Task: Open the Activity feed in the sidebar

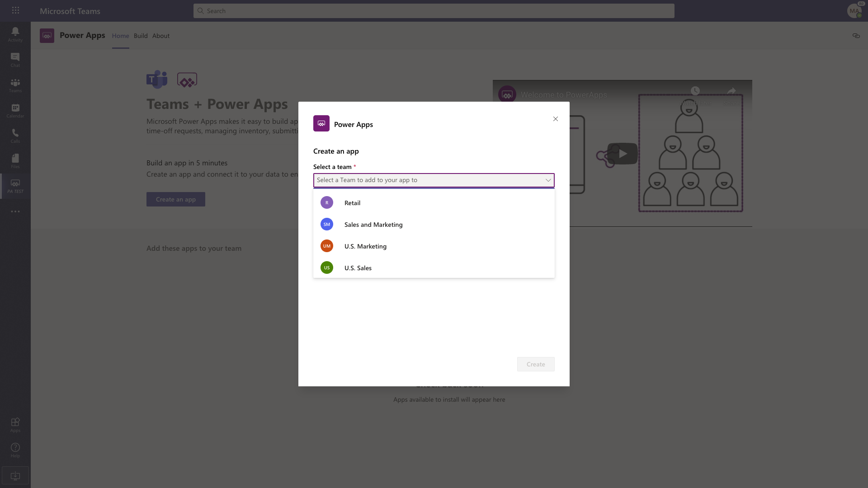Action: 15,34
